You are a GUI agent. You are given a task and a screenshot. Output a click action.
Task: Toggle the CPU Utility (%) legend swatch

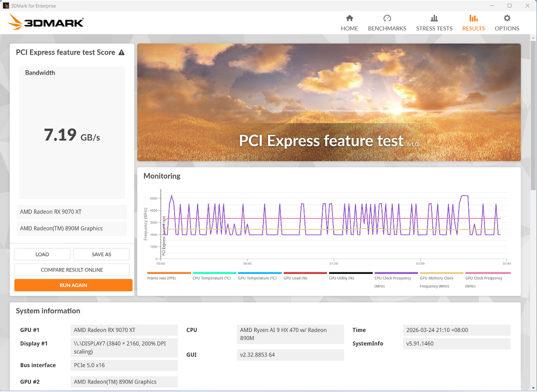tap(351, 273)
